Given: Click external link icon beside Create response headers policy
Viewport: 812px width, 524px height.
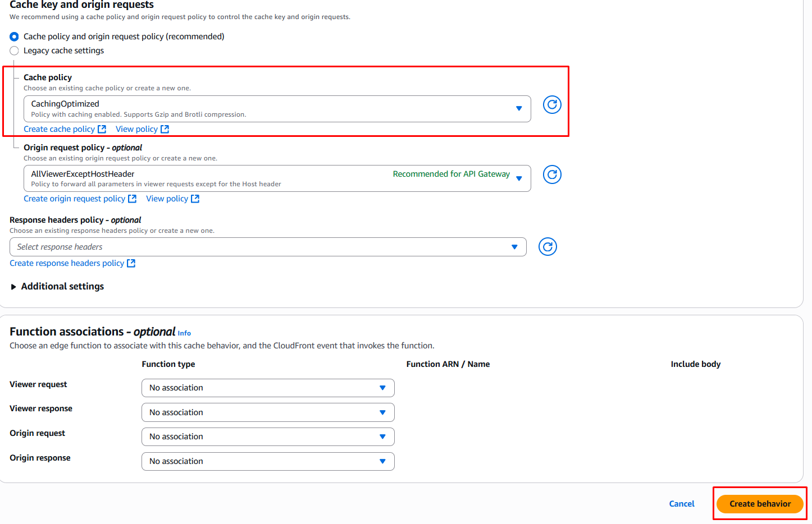Looking at the screenshot, I should point(131,263).
